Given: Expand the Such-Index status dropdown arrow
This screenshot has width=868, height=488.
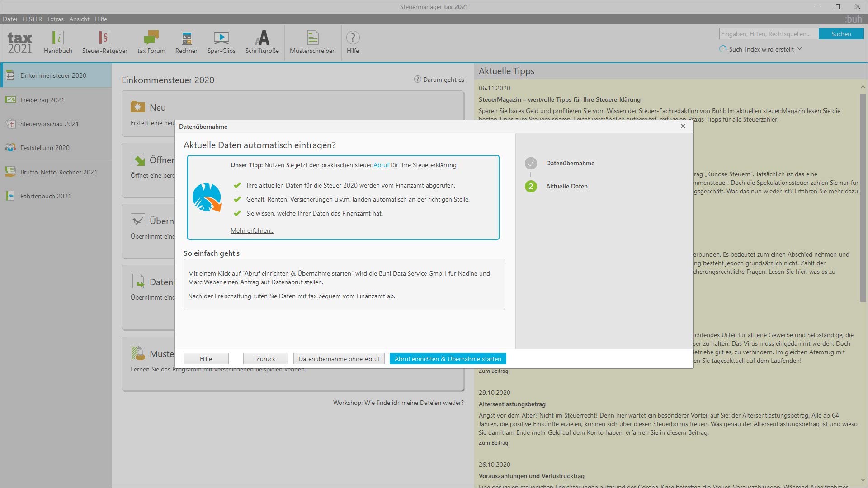Looking at the screenshot, I should [799, 49].
